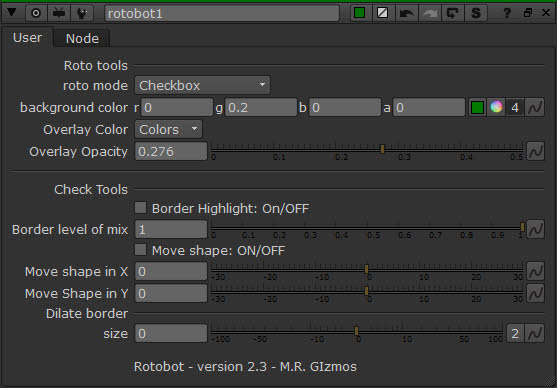Switch to the Node tab
This screenshot has width=557, height=388.
pyautogui.click(x=82, y=38)
